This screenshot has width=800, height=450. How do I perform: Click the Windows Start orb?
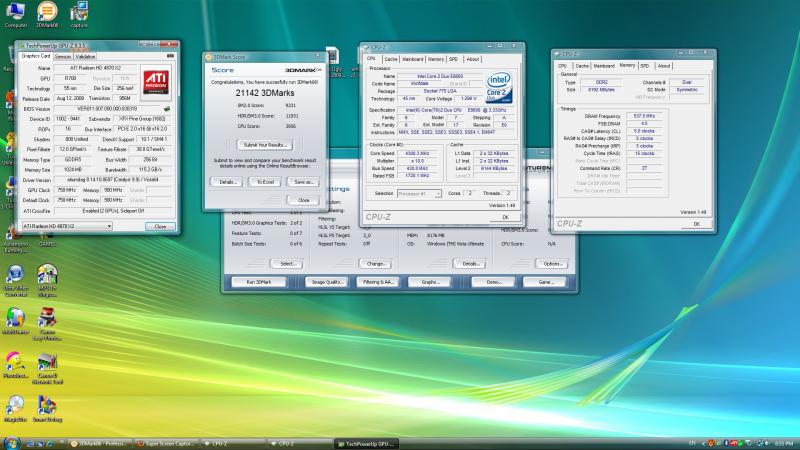(x=11, y=443)
